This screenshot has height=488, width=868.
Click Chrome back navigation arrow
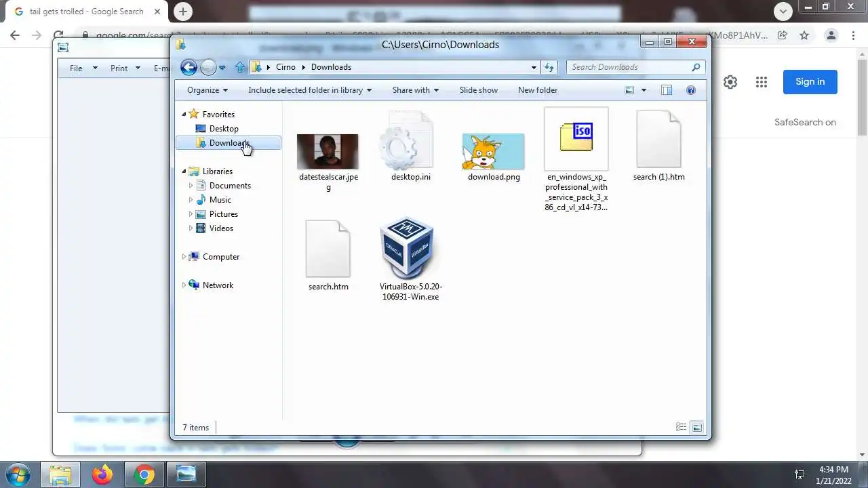[15, 35]
